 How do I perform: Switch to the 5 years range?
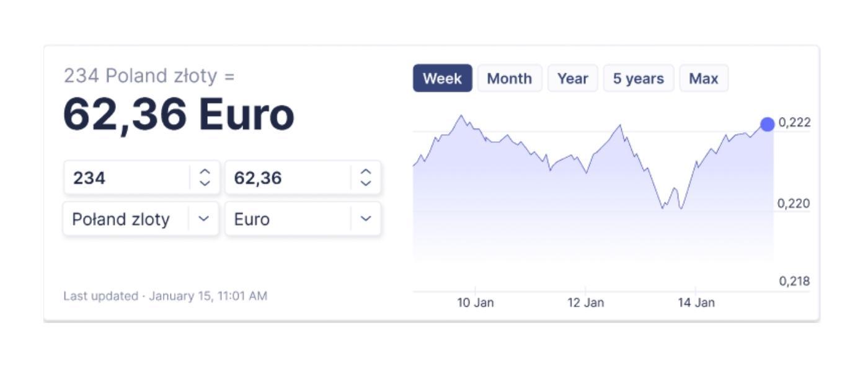638,79
